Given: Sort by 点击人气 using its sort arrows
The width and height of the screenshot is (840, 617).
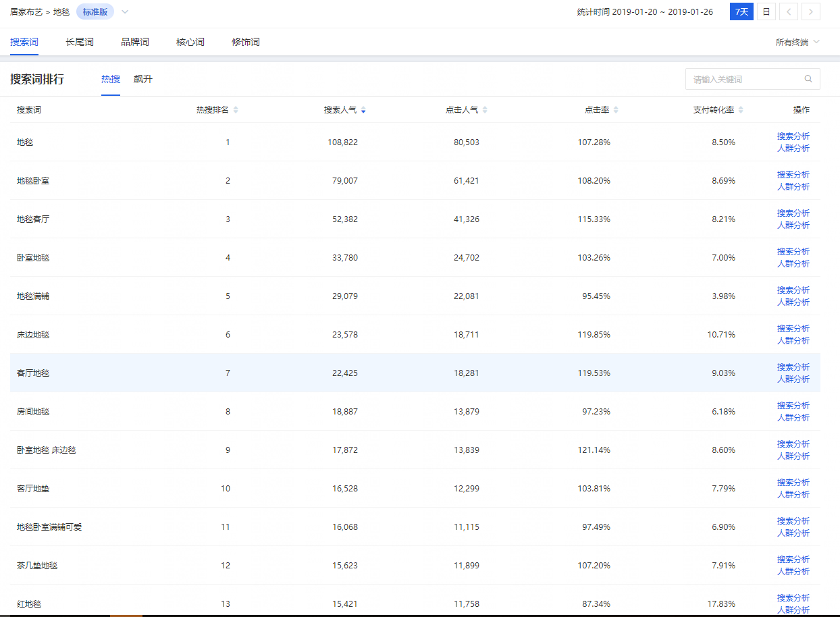Looking at the screenshot, I should point(485,110).
